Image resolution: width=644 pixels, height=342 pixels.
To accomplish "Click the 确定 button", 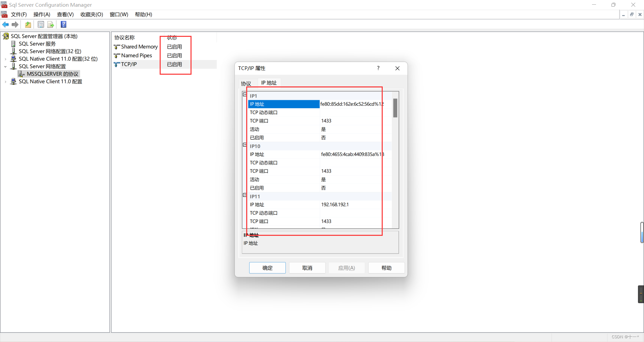I will (267, 268).
